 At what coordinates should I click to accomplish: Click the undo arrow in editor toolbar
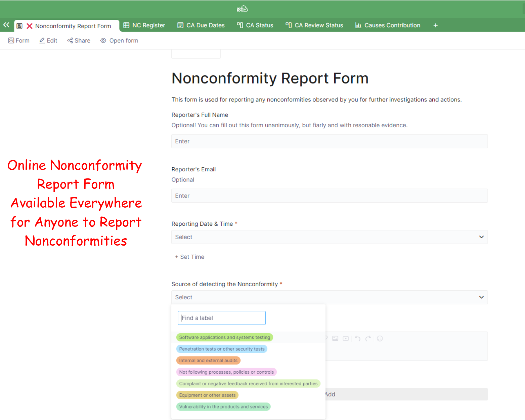[x=357, y=338]
